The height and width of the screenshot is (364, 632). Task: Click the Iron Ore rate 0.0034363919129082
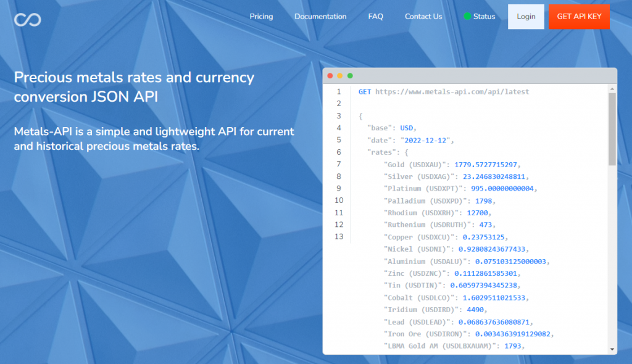pos(513,334)
